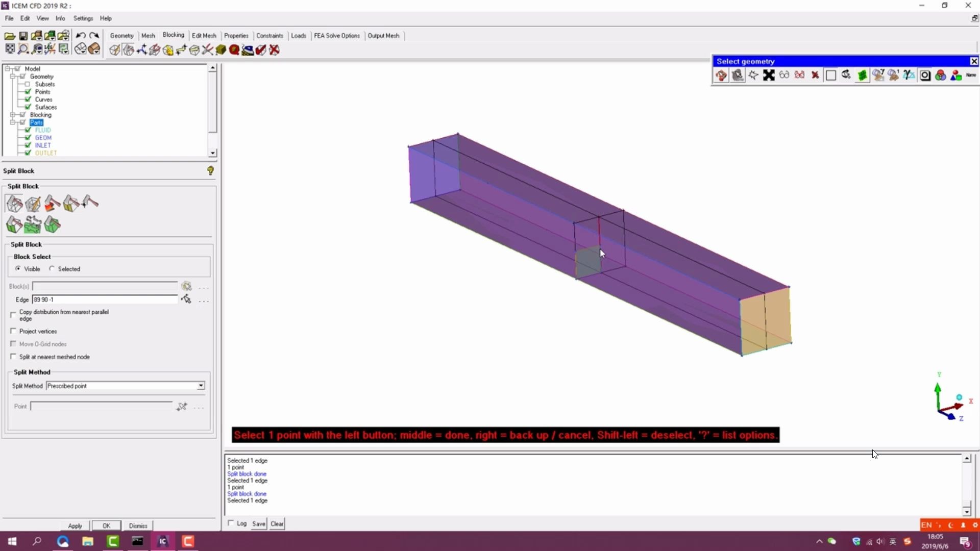Collapse the Model tree node
980x551 pixels.
pos(8,68)
